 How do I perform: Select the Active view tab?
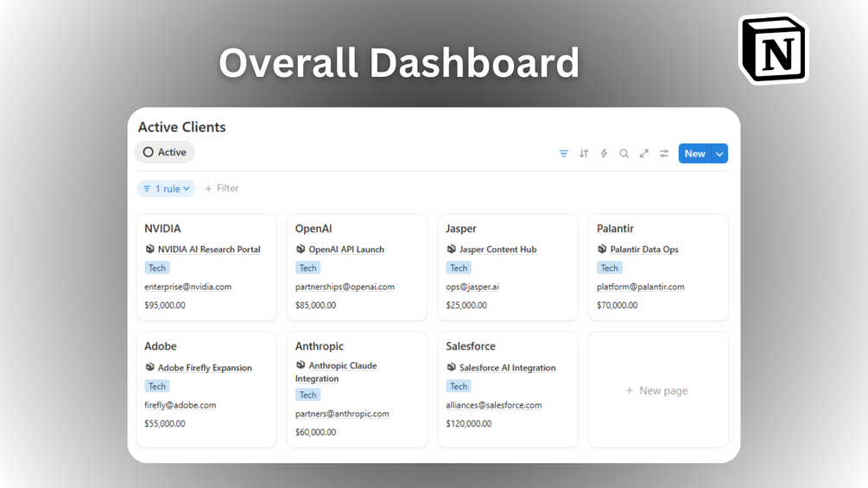click(x=164, y=152)
